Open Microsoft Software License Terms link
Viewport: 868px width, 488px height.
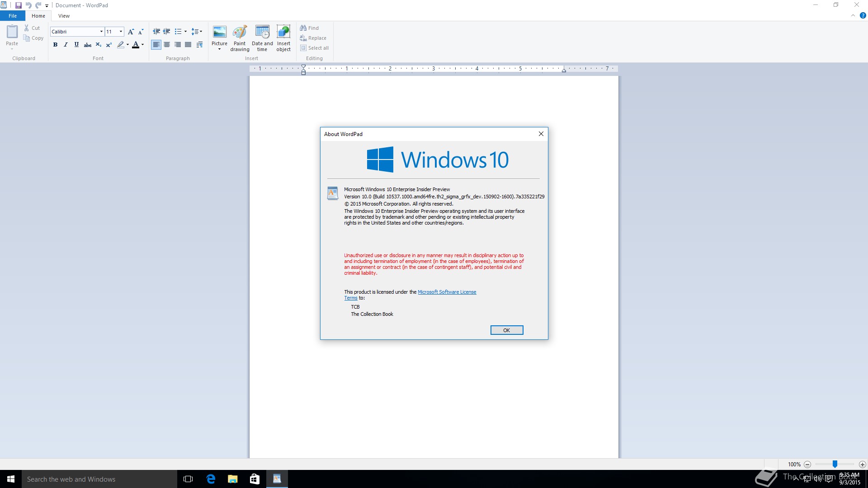pyautogui.click(x=447, y=292)
